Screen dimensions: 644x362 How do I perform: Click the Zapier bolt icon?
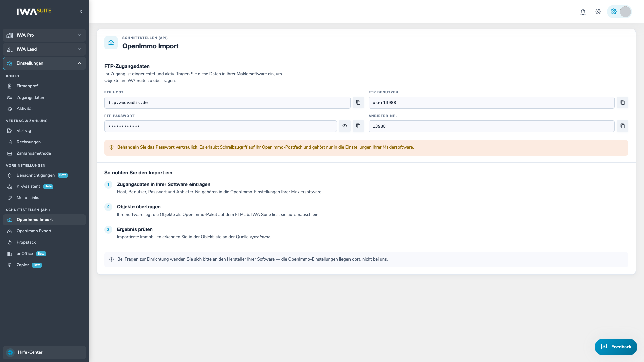pos(10,265)
